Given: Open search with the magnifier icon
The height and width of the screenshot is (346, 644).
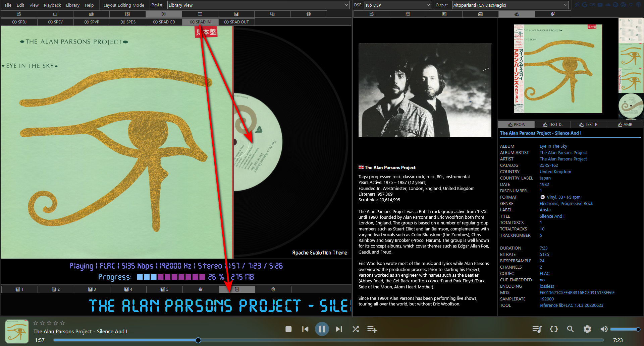Looking at the screenshot, I should (x=570, y=329).
